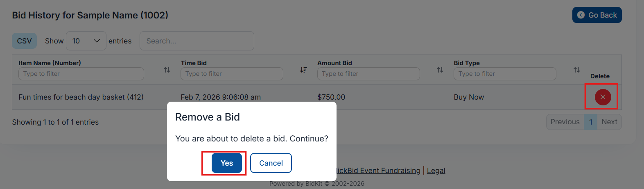Viewport: 644px width, 189px height.
Task: Click the red delete bid icon
Action: point(603,97)
